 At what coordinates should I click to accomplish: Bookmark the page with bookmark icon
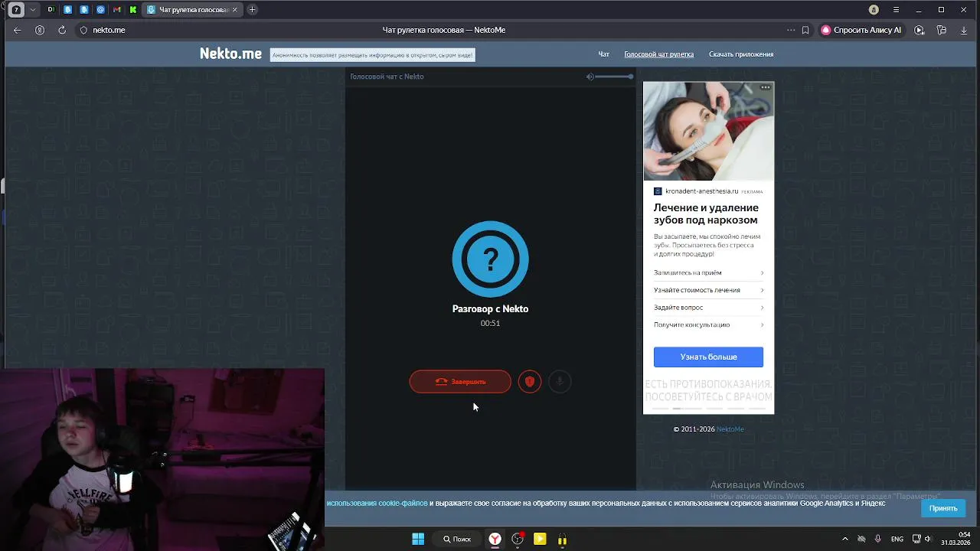pos(805,30)
